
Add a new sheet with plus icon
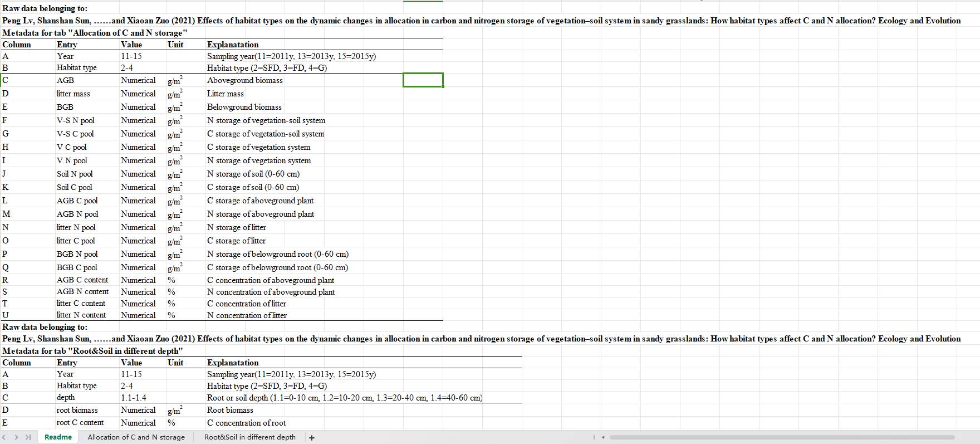pyautogui.click(x=312, y=437)
